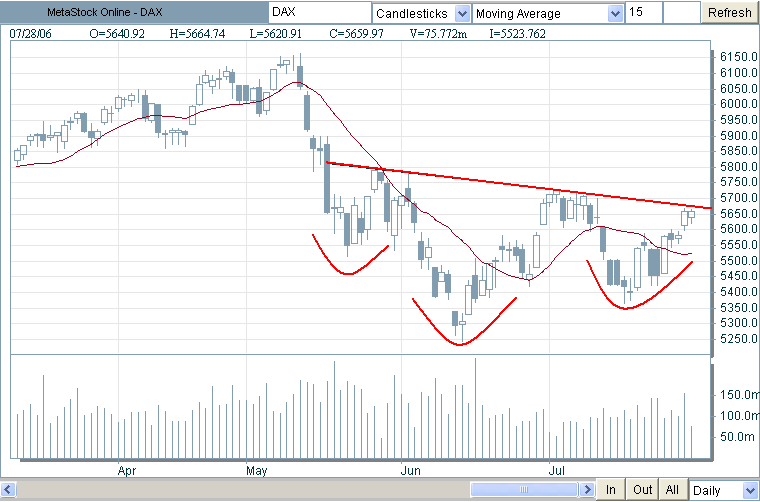Screen dimensions: 760x502
Task: Click the horizontal scrollbar thumb
Action: click(x=524, y=489)
